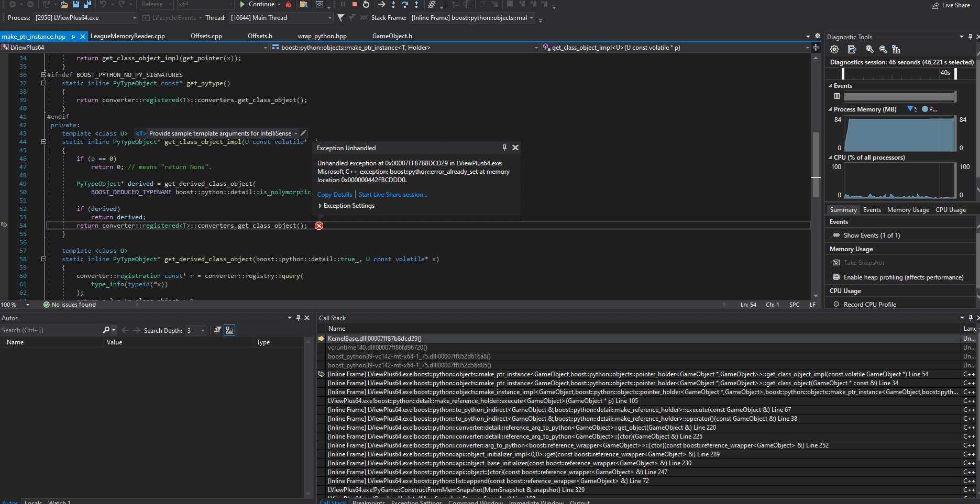Viewport: 980px width, 504px height.
Task: Switch to GameObject.h tab
Action: [x=392, y=36]
